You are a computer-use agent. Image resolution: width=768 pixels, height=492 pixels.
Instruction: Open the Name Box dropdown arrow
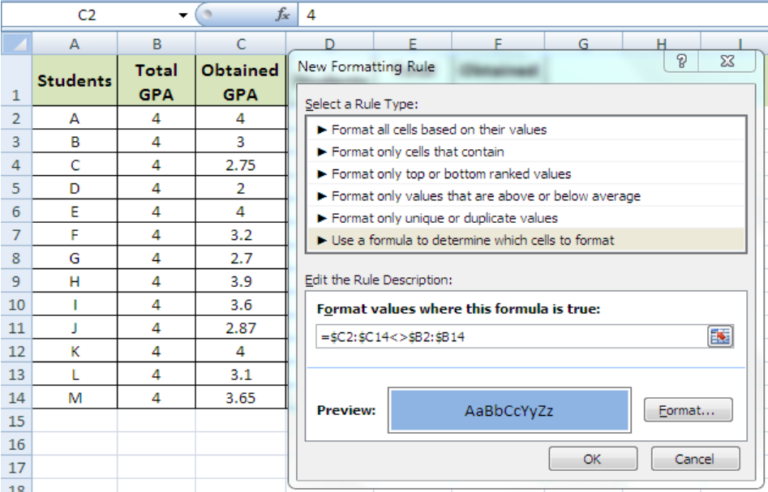[x=182, y=15]
